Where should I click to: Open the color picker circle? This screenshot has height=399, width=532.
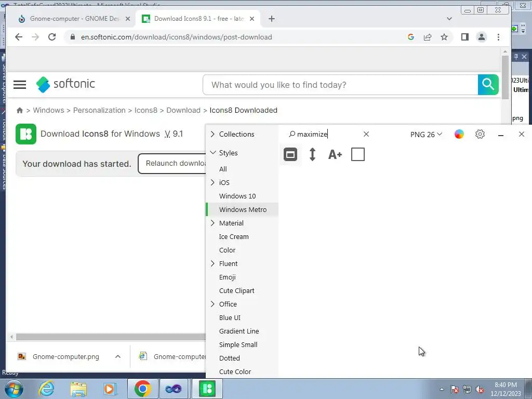pos(459,134)
